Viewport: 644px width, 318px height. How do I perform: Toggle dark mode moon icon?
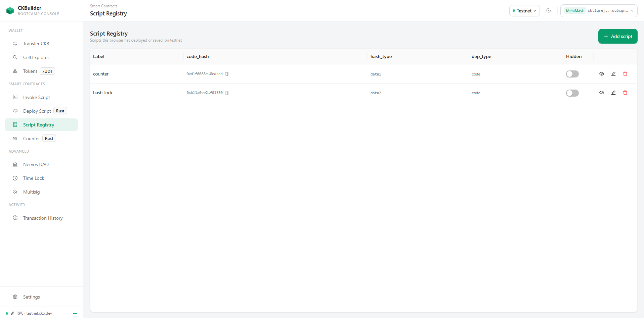pyautogui.click(x=549, y=10)
